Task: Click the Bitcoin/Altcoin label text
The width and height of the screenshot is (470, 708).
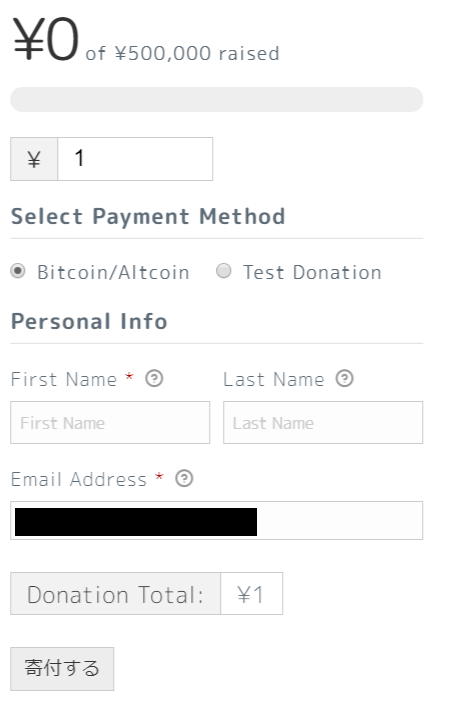Action: pyautogui.click(x=113, y=272)
